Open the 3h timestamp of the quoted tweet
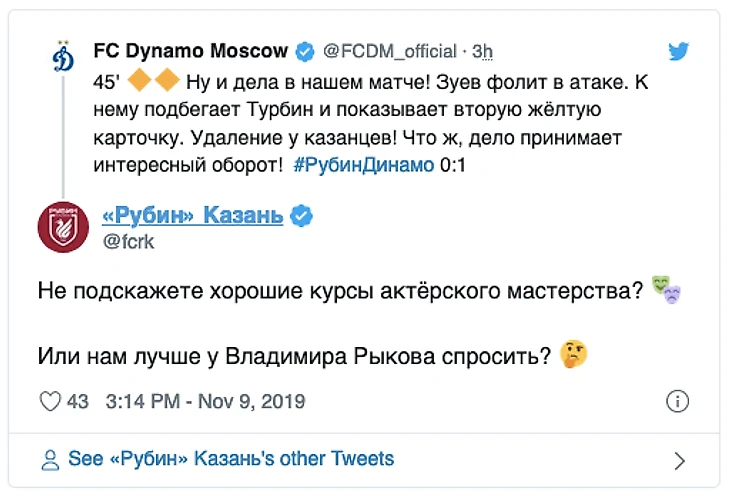 coord(482,51)
